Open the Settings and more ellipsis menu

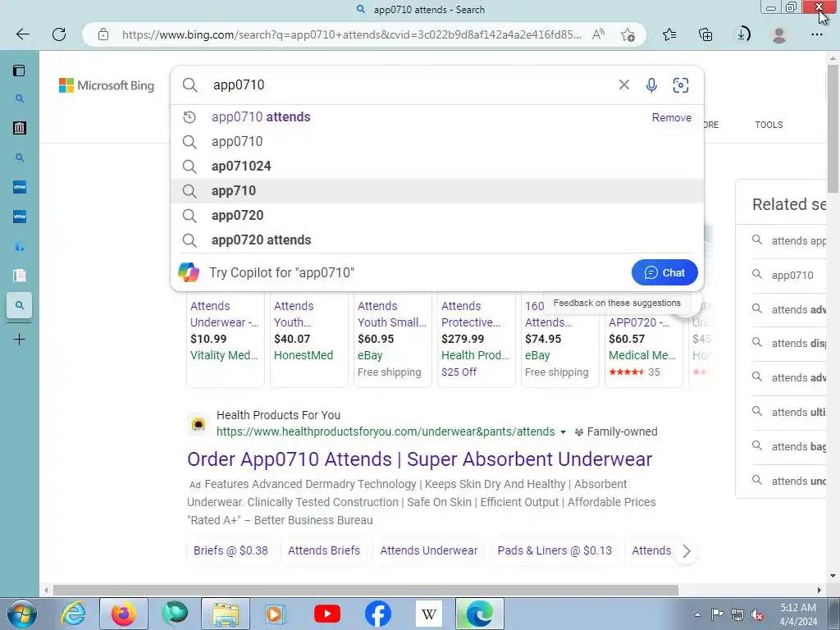[816, 34]
